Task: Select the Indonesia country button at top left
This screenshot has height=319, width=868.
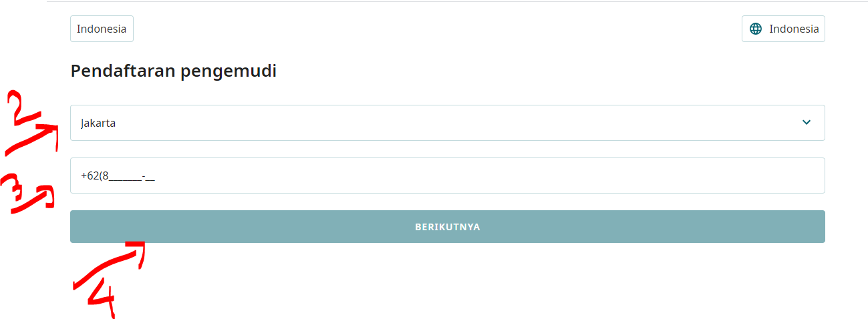Action: pyautogui.click(x=102, y=29)
